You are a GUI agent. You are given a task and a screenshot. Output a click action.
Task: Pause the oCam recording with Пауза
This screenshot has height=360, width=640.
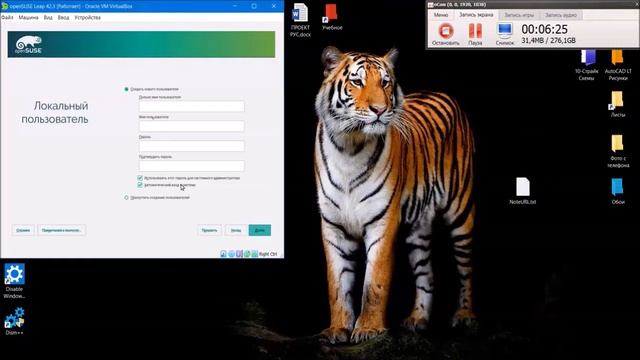[x=475, y=34]
